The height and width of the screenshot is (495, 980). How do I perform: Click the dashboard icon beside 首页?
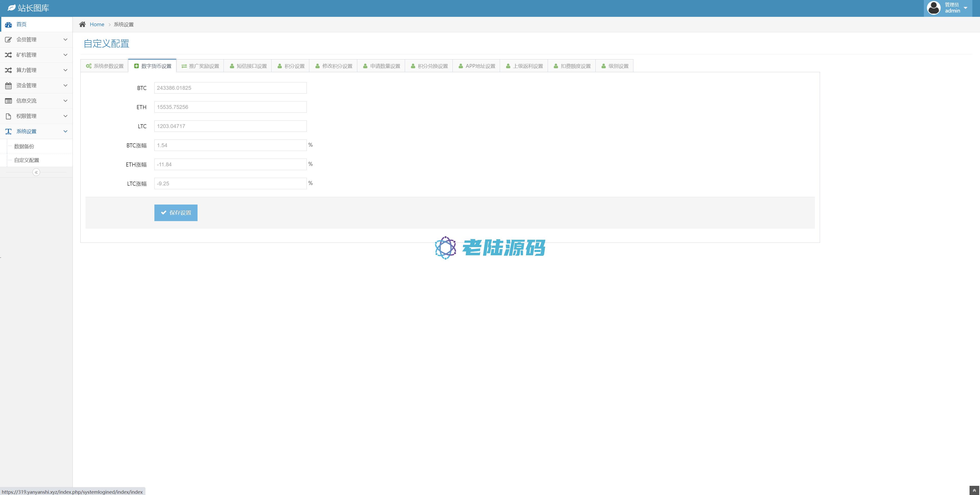pyautogui.click(x=8, y=24)
